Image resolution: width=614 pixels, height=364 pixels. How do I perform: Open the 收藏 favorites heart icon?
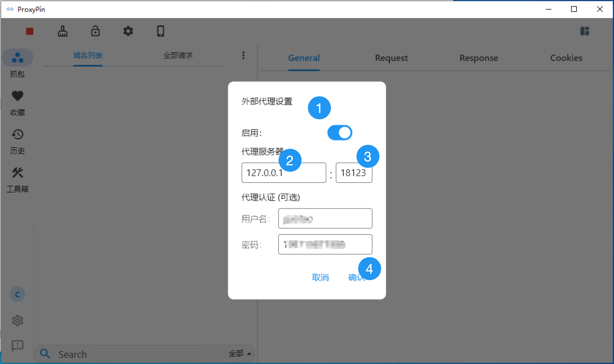(x=17, y=96)
